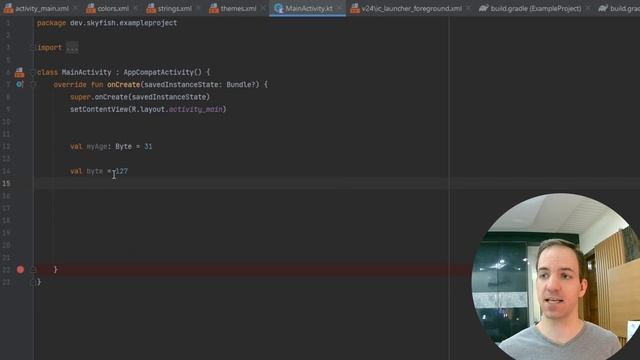Collapse the onCreate function fold

[x=33, y=84]
